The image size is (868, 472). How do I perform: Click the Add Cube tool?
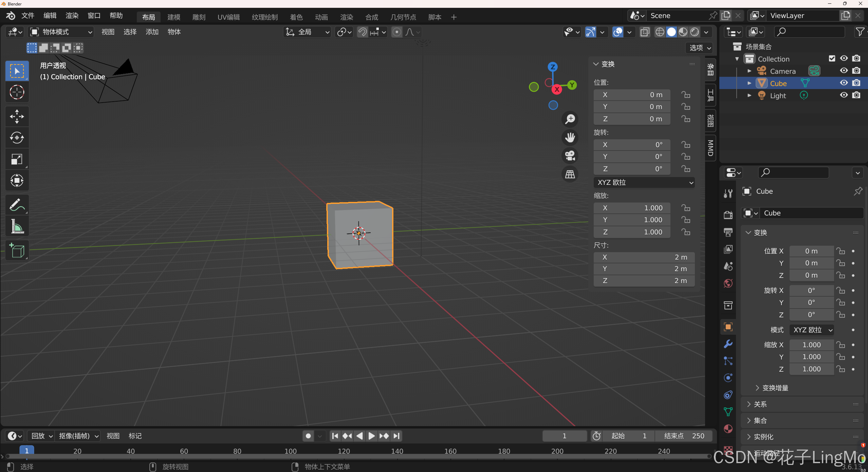17,251
